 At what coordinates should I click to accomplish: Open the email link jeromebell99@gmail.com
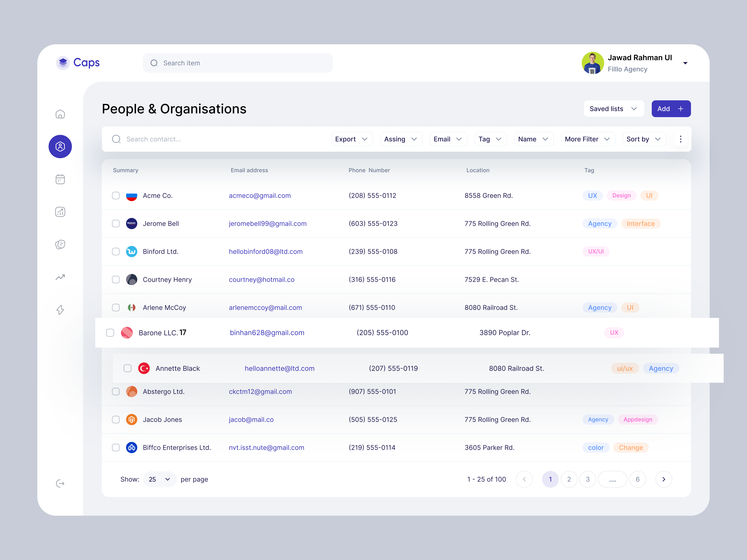point(268,224)
